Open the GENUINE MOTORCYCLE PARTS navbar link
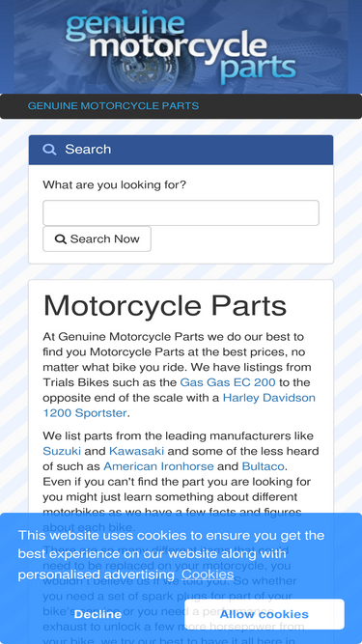Image resolution: width=362 pixels, height=644 pixels. [113, 106]
